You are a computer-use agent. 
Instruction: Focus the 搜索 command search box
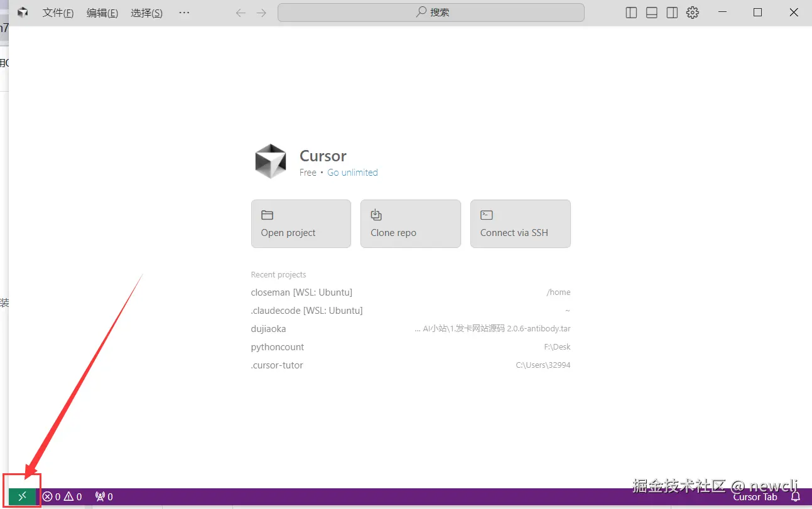coord(431,13)
